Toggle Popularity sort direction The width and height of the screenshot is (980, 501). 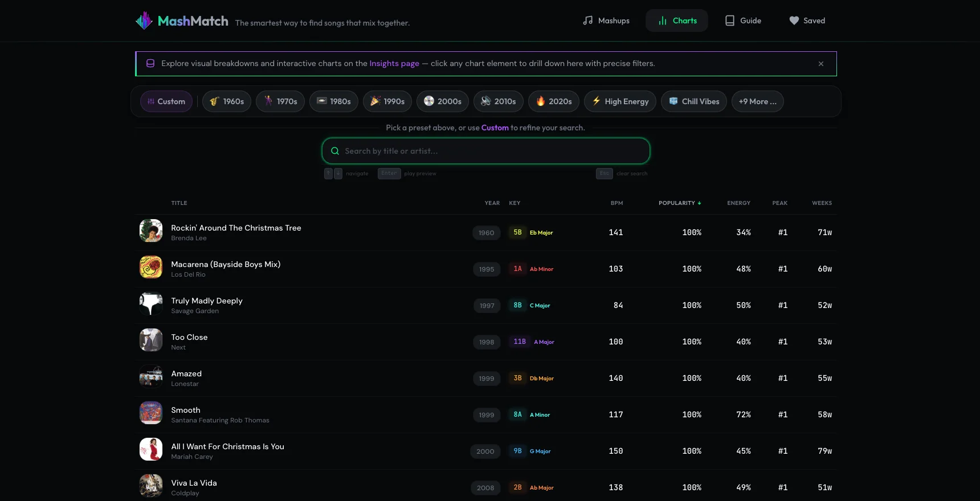pyautogui.click(x=680, y=203)
